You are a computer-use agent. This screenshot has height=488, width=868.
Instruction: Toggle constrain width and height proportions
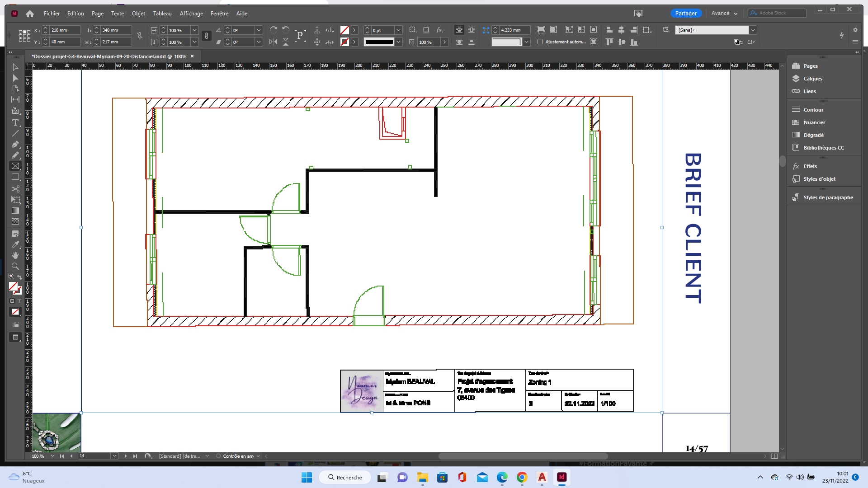pyautogui.click(x=140, y=36)
